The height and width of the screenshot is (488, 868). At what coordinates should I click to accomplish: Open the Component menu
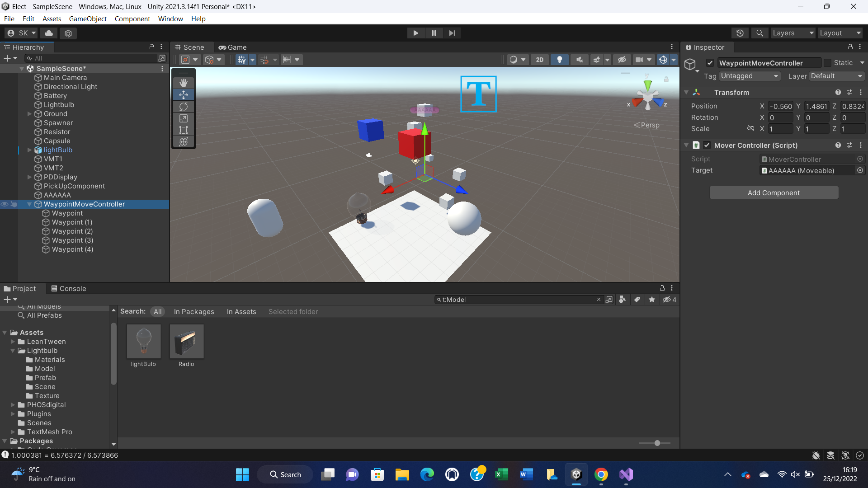(x=132, y=19)
